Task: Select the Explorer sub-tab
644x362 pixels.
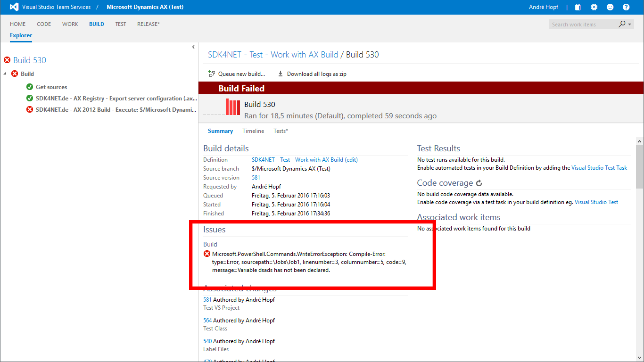Action: point(21,35)
